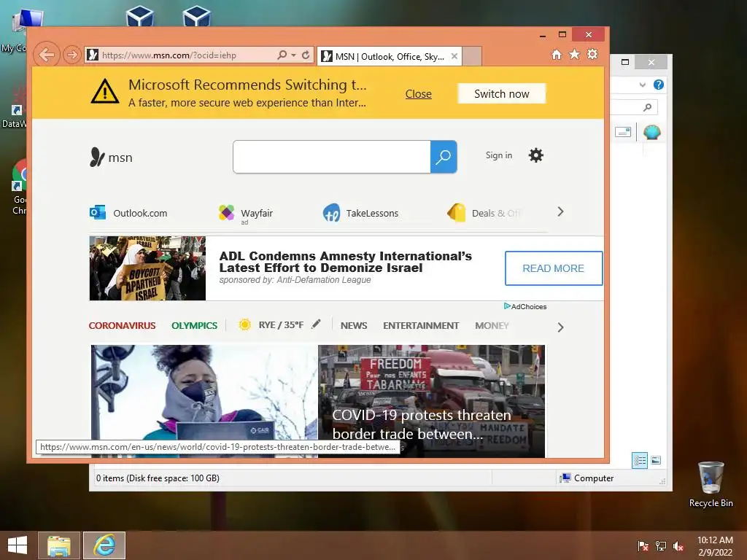
Task: Click the READ MORE button
Action: click(554, 268)
